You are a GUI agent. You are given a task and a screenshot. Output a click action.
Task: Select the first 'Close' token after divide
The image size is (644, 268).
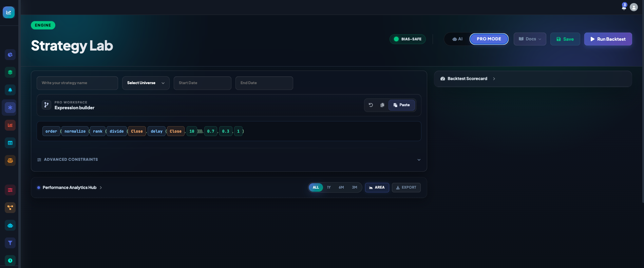(137, 131)
